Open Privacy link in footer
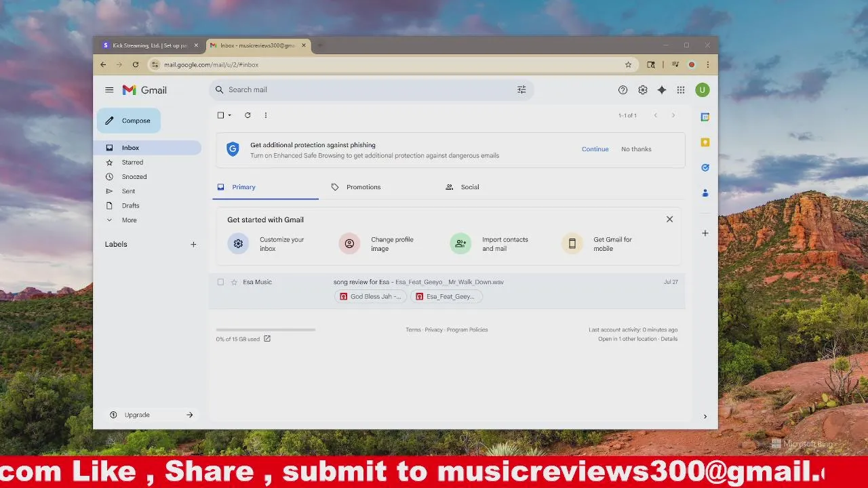Viewport: 868px width, 488px height. click(433, 330)
